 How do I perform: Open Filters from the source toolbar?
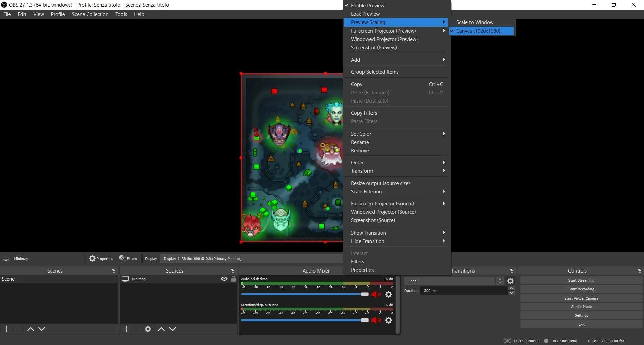coord(128,259)
